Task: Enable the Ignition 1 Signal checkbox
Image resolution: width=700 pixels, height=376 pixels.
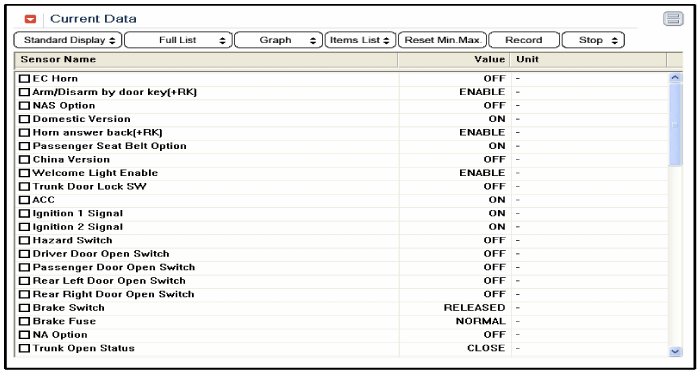Action: point(24,214)
